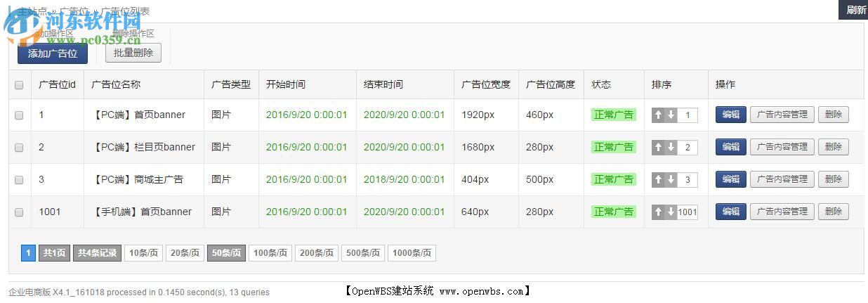
Task: Delete the 【PC端】首页banner ad slot
Action: pyautogui.click(x=834, y=115)
